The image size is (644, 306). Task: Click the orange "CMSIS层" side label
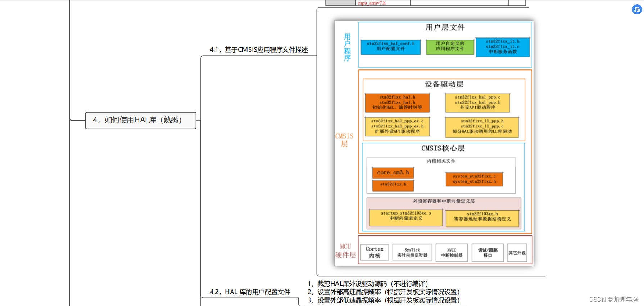(344, 140)
